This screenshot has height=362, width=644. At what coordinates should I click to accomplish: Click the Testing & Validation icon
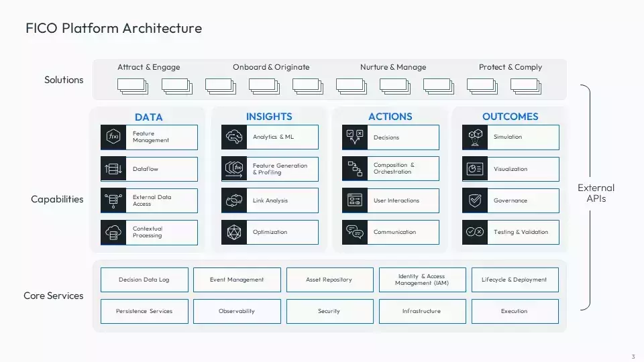(x=475, y=232)
